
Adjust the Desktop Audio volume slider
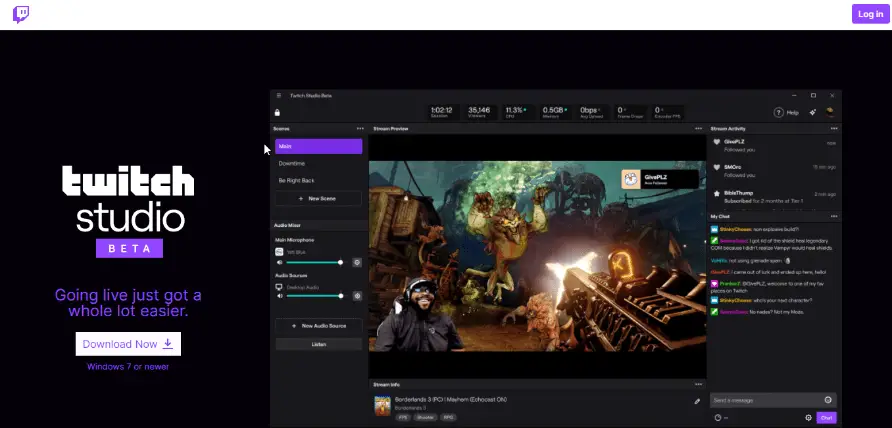tap(314, 296)
